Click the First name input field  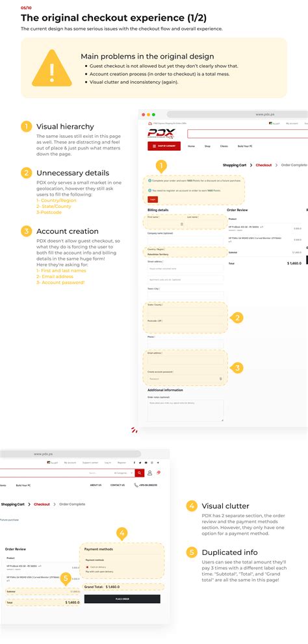[165, 224]
